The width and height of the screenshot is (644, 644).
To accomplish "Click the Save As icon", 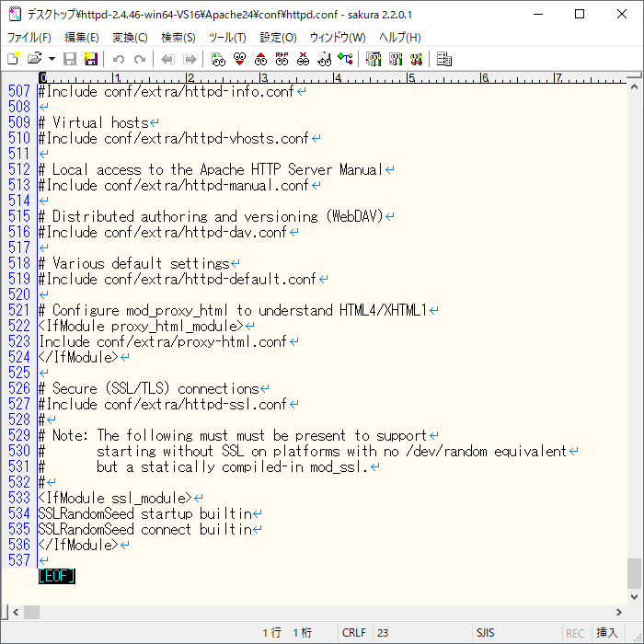I will point(91,59).
